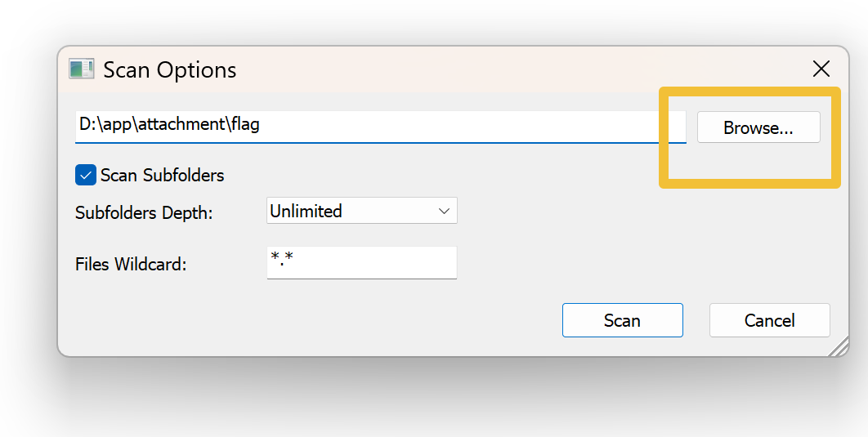Screen dimensions: 868x437
Task: Click the Scan Subfolders label text
Action: point(162,175)
